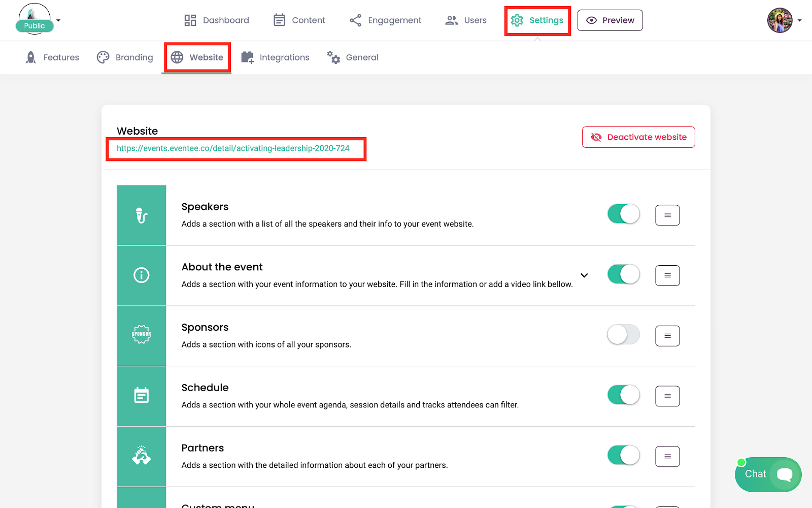Screen dimensions: 812x508
Task: Disable the Speakers section toggle
Action: pos(623,214)
